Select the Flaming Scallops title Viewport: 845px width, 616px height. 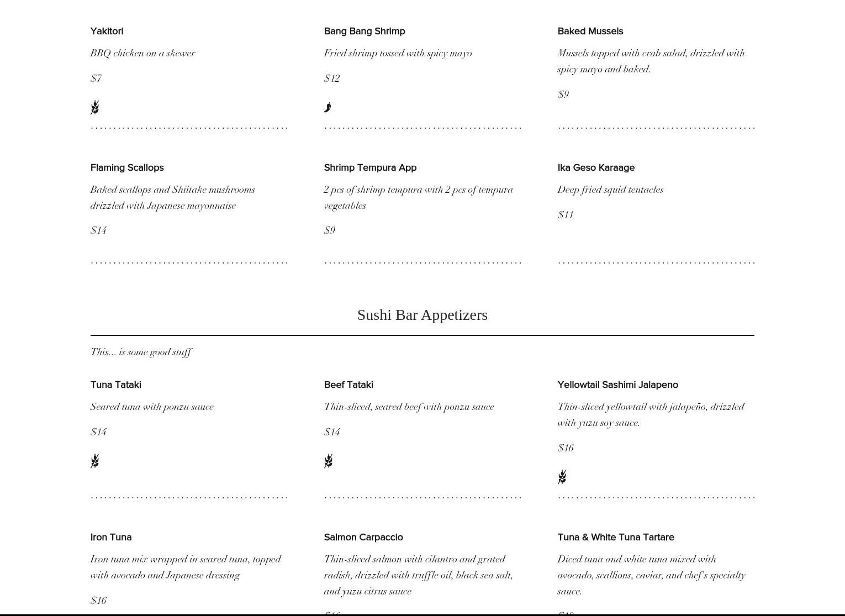pos(127,168)
